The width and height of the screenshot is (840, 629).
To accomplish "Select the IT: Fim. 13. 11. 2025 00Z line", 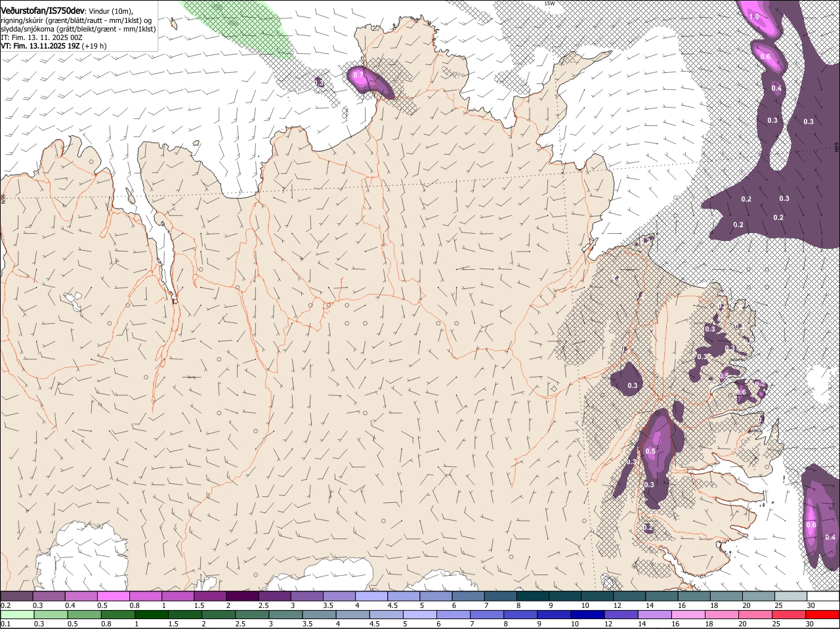I will point(41,37).
